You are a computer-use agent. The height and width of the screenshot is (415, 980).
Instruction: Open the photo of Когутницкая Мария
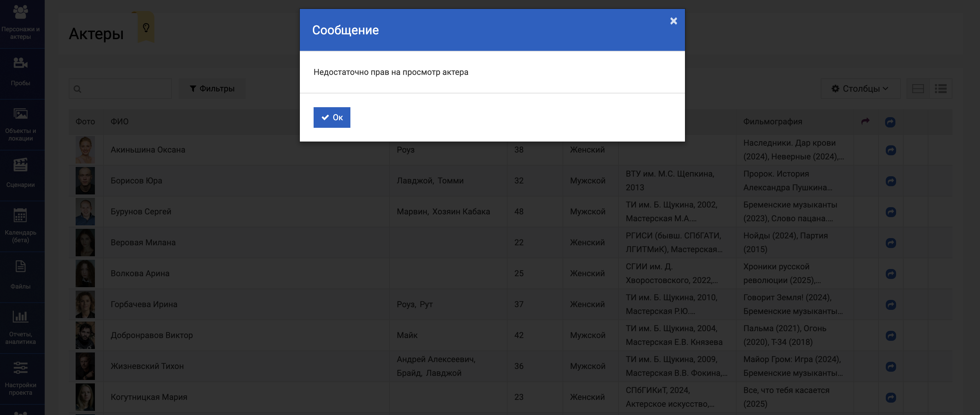85,397
